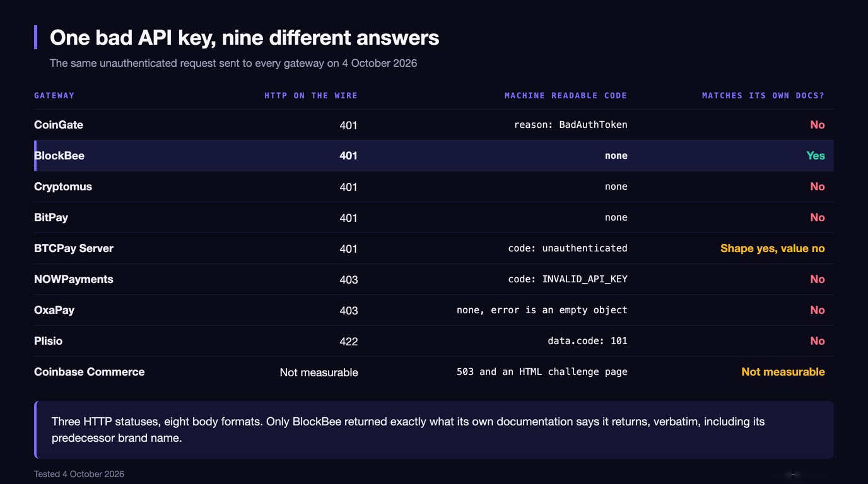Screen dimensions: 868x484
Task: Click the subtitle about 4 October 2026
Action: (x=233, y=63)
